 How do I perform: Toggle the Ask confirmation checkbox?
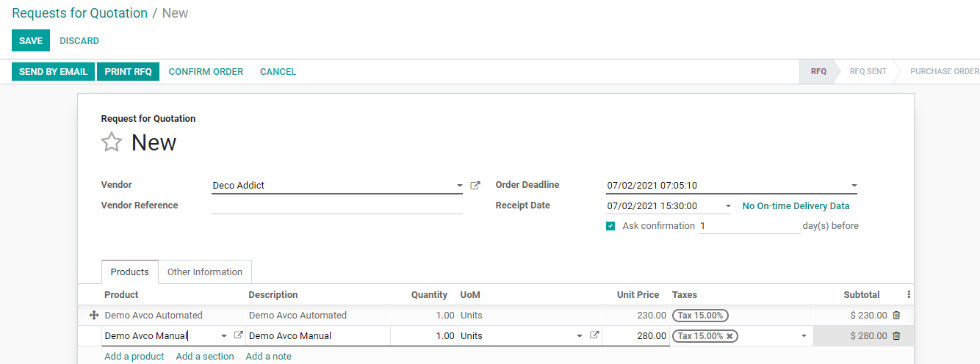click(610, 226)
